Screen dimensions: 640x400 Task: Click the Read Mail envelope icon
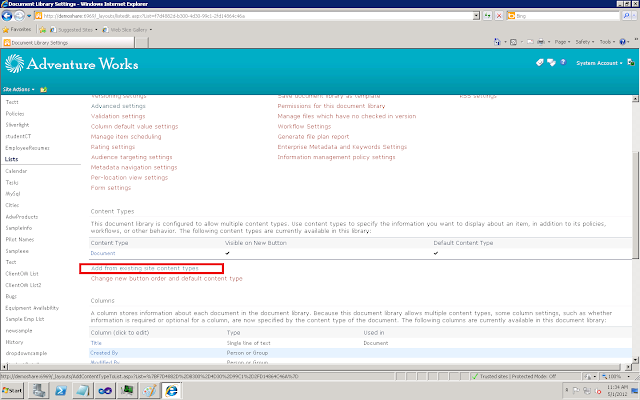530,42
